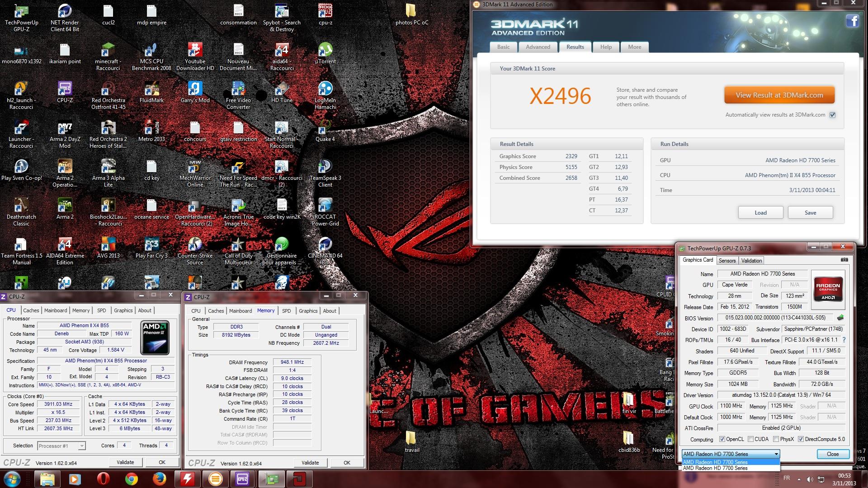Click the GPU-Z BIOS save icon
The image size is (868, 488).
(x=840, y=318)
